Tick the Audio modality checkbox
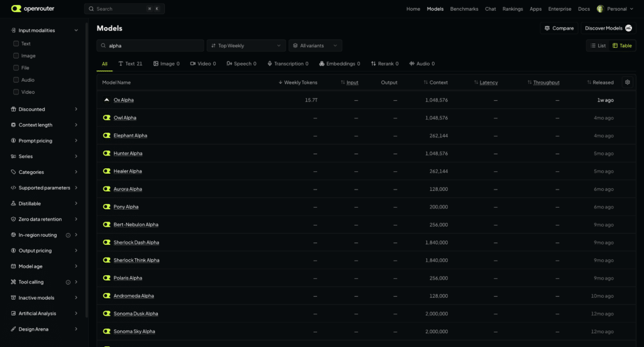The image size is (644, 347). pos(16,80)
